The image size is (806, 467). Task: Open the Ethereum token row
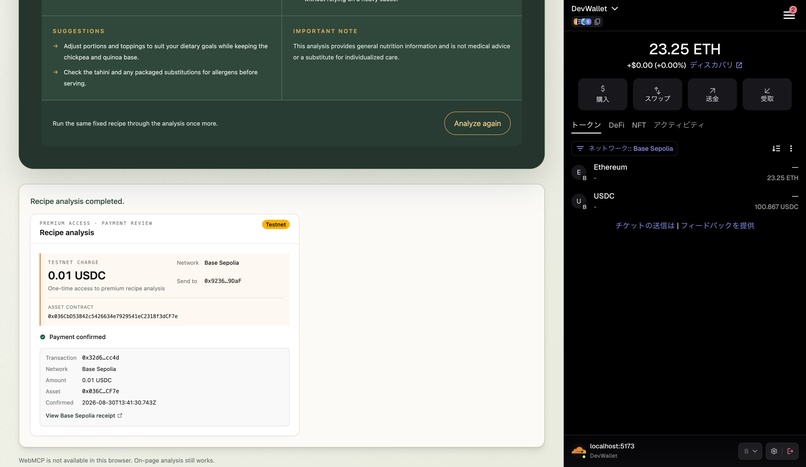pyautogui.click(x=685, y=172)
